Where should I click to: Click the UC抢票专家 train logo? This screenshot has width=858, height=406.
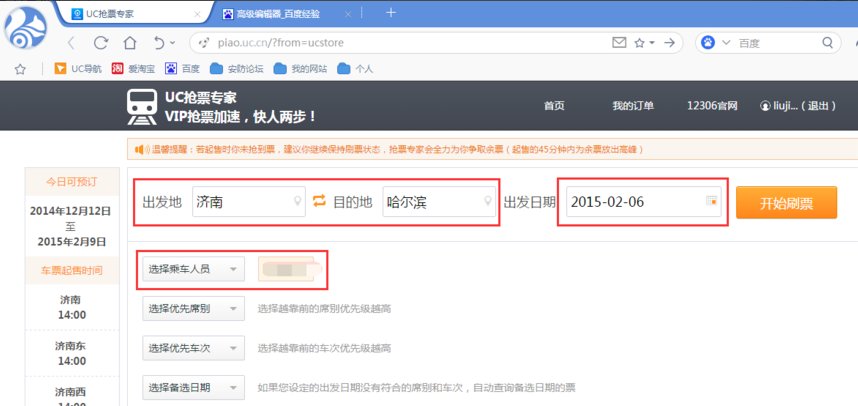pos(142,107)
